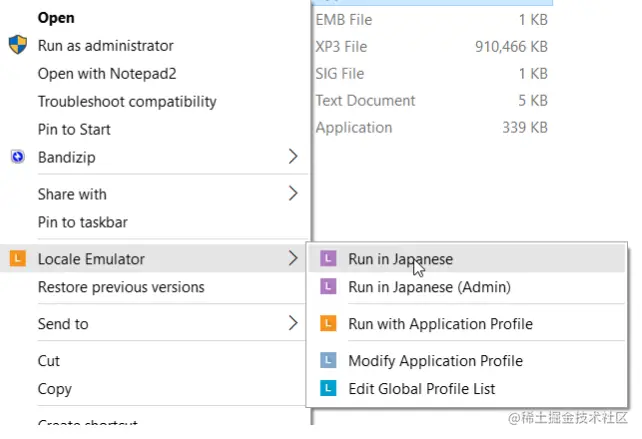Viewport: 642px width, 439px height.
Task: Choose Open with Notepad2
Action: point(98,73)
